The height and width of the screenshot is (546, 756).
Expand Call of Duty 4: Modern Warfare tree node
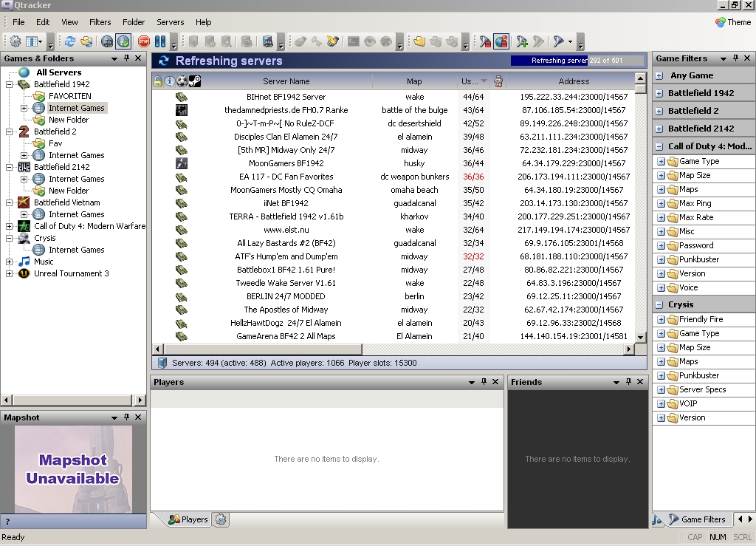click(x=10, y=226)
